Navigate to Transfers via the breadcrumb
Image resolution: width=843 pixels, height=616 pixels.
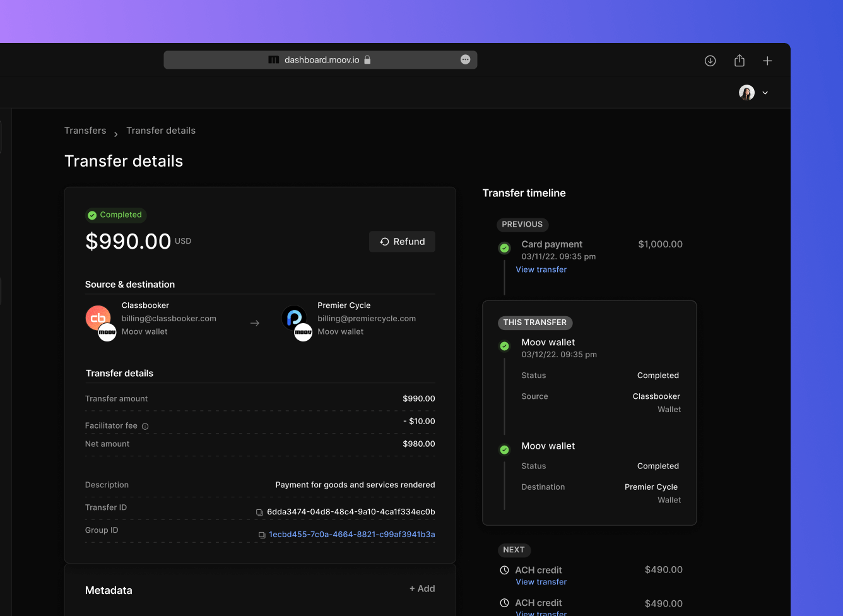tap(85, 130)
